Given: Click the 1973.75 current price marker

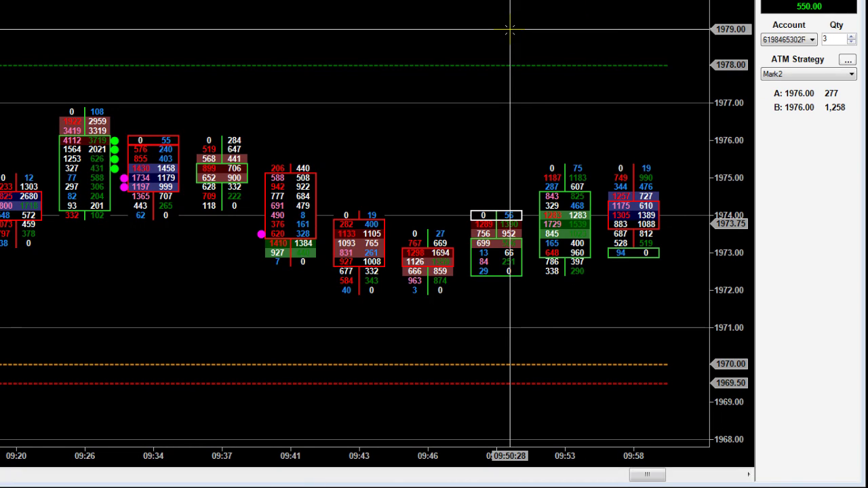Looking at the screenshot, I should pyautogui.click(x=729, y=224).
